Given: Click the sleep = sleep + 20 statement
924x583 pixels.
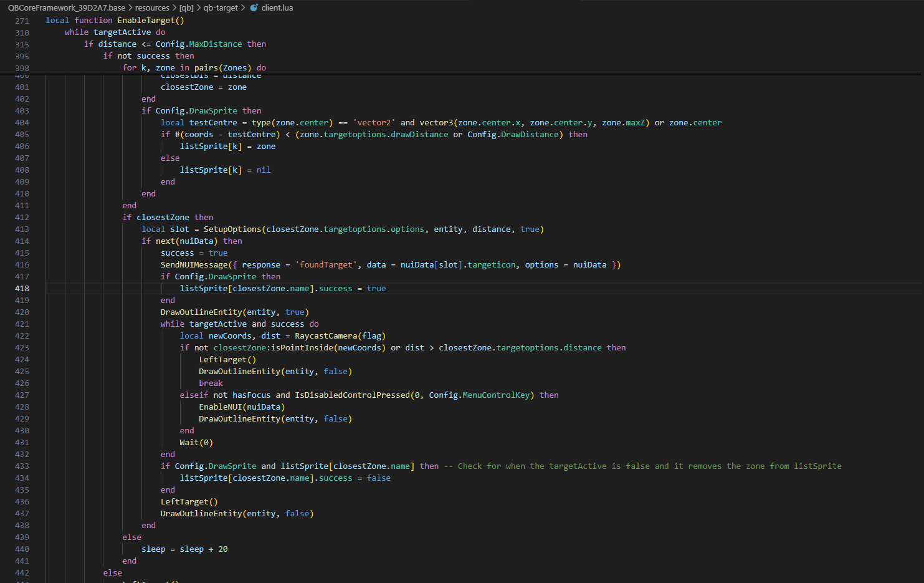Looking at the screenshot, I should click(184, 549).
